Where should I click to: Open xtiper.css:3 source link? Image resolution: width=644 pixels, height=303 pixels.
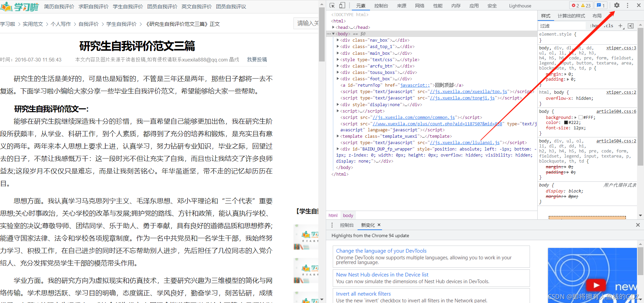tap(621, 48)
